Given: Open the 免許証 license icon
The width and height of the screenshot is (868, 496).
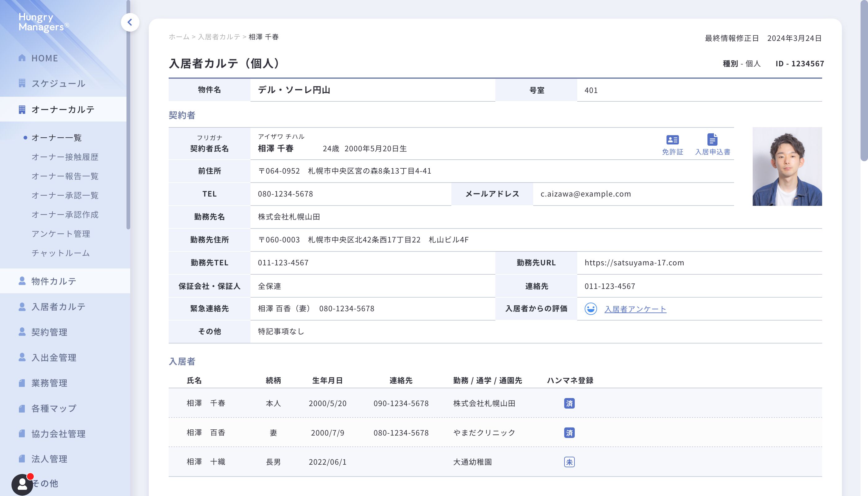Looking at the screenshot, I should click(672, 140).
